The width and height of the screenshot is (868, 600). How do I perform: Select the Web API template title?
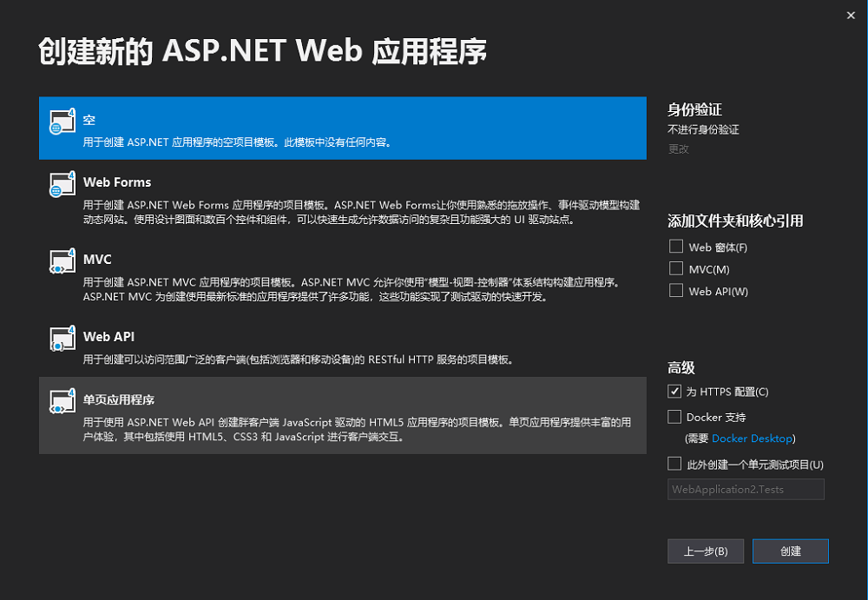click(108, 337)
